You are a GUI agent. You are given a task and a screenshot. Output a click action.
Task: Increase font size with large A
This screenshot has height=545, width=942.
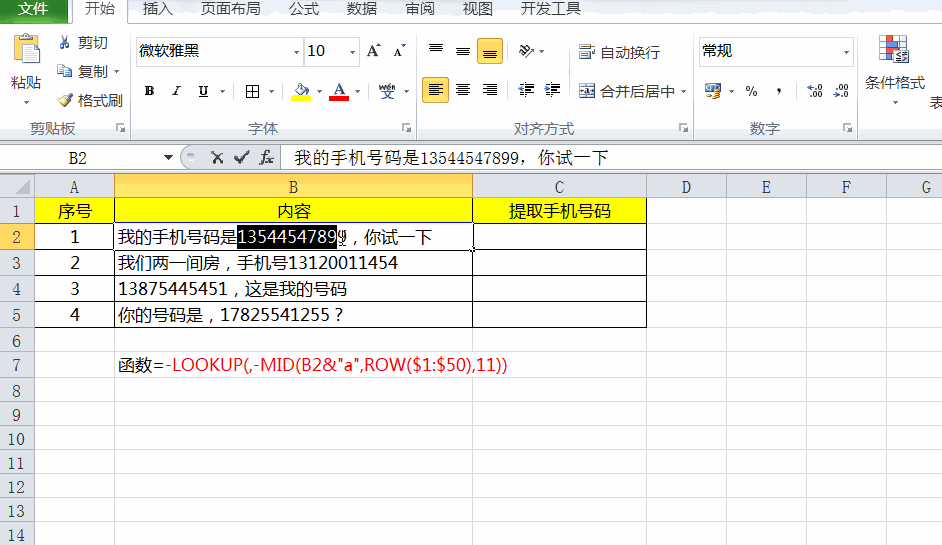pyautogui.click(x=373, y=51)
